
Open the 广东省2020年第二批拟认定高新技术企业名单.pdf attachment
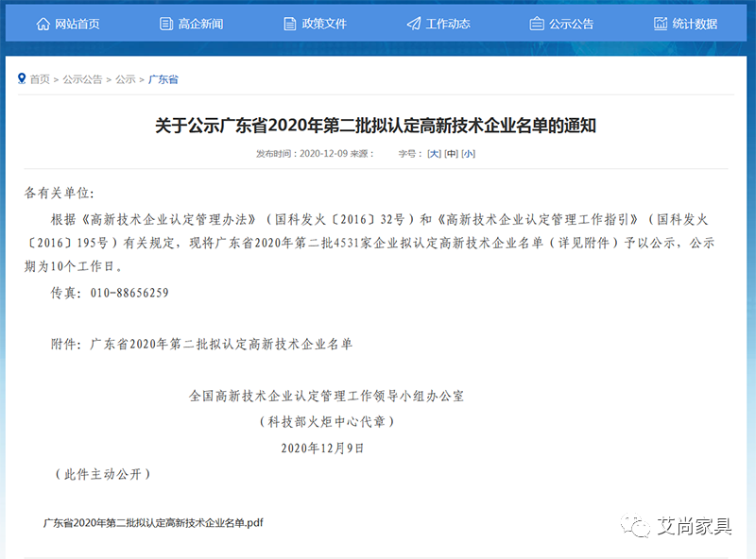click(153, 521)
